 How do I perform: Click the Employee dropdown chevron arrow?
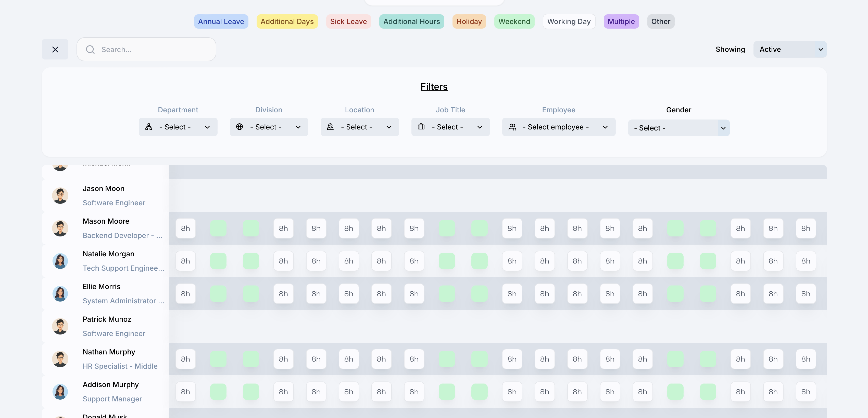(605, 127)
